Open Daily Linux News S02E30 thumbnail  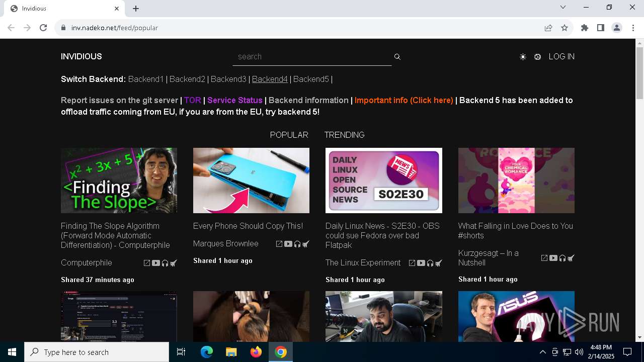tap(384, 180)
